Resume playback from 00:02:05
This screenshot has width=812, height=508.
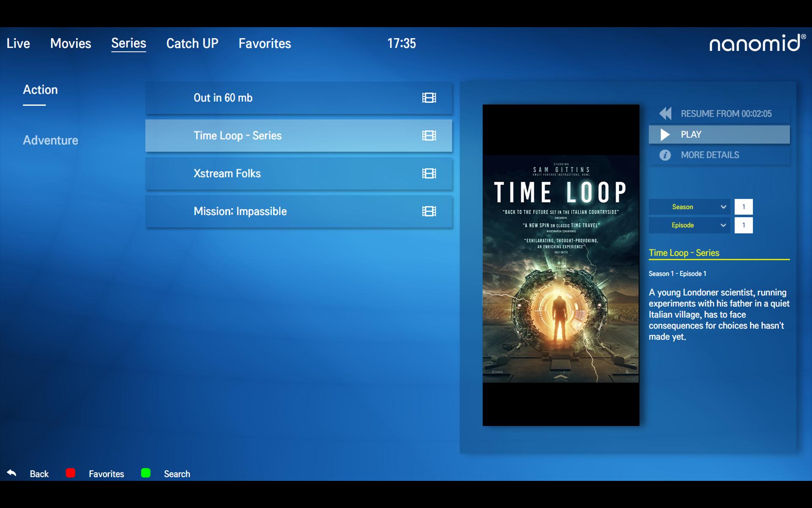(719, 113)
